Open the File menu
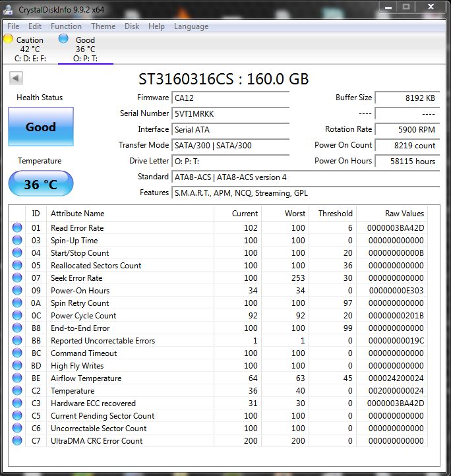The width and height of the screenshot is (451, 476). (13, 26)
